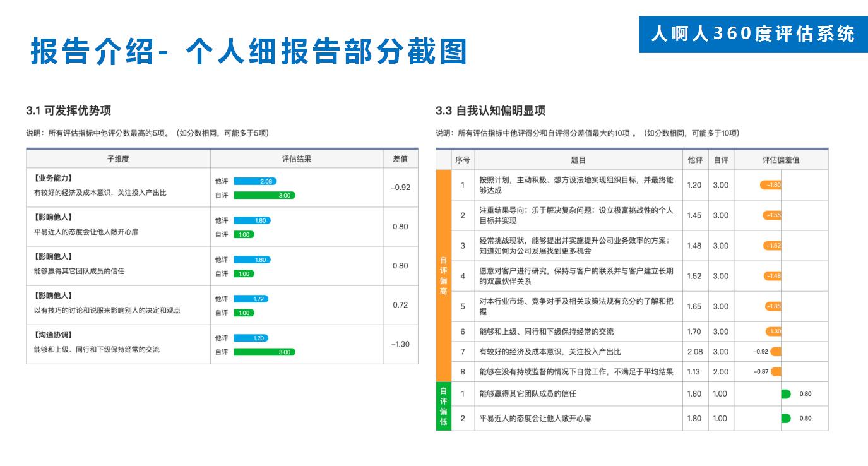The width and height of the screenshot is (868, 466).
Task: Click the 差值 column header
Action: click(x=400, y=159)
